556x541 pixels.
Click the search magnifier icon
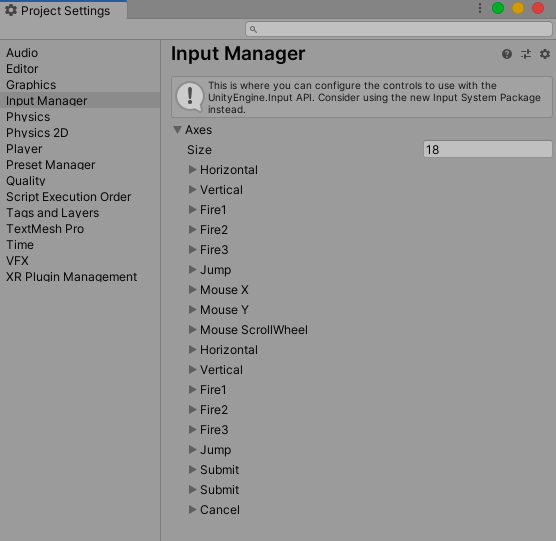point(253,29)
